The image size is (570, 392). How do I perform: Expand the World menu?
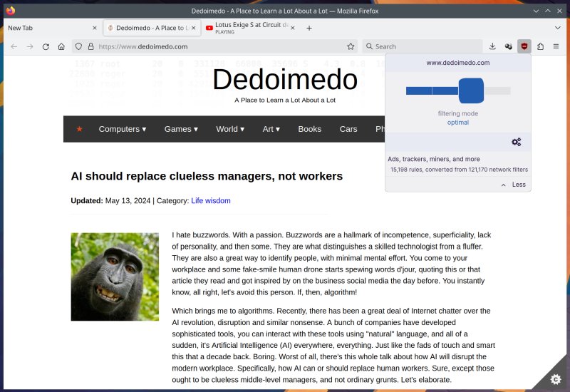(x=230, y=129)
